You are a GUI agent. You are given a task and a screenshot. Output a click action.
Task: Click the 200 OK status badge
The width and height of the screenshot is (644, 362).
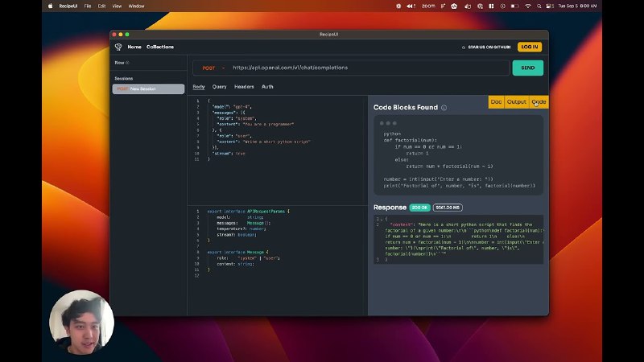coord(419,208)
